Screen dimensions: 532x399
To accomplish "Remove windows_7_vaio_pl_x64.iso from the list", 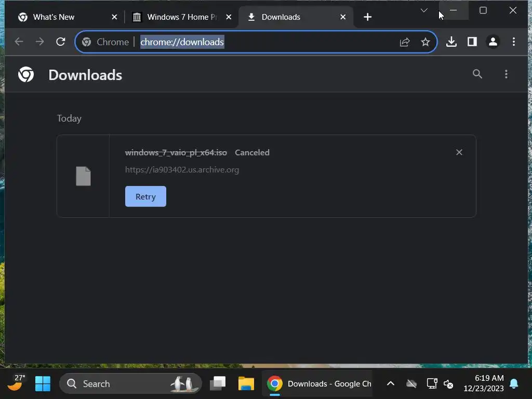I will pos(459,152).
